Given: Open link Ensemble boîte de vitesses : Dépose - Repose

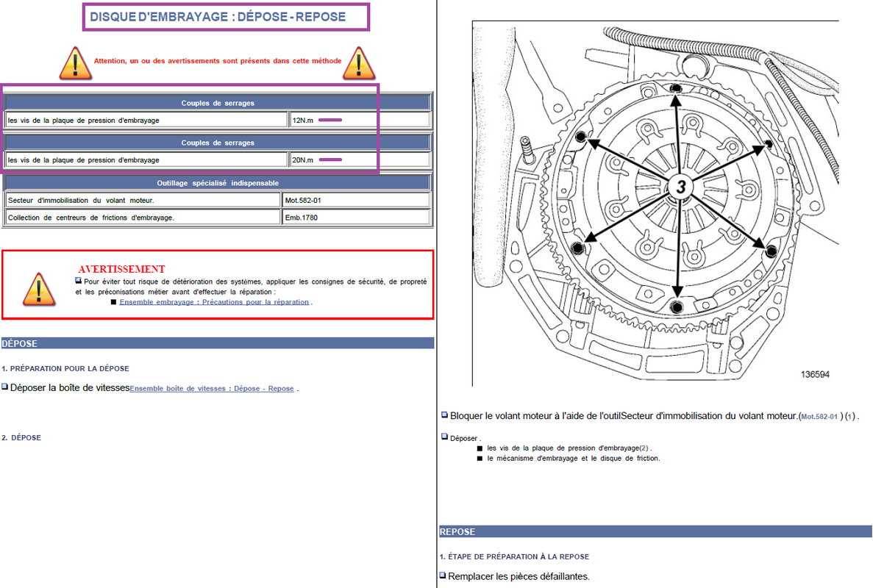Looking at the screenshot, I should pyautogui.click(x=212, y=389).
